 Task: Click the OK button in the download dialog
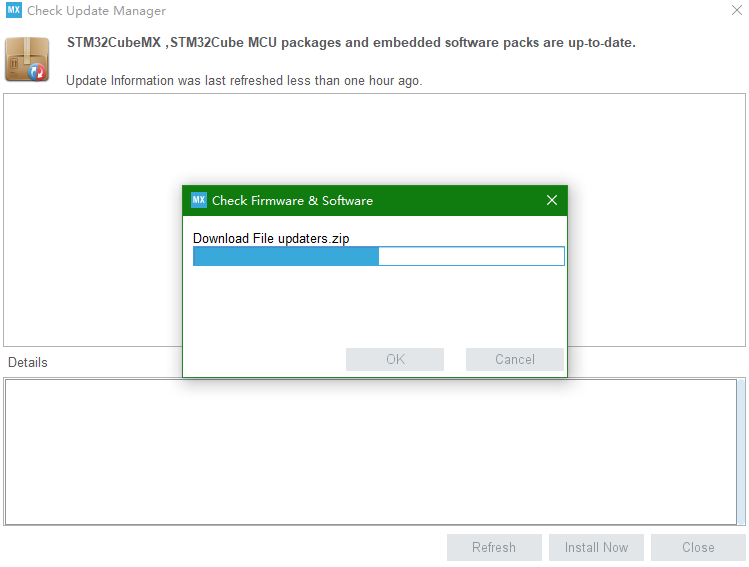395,359
